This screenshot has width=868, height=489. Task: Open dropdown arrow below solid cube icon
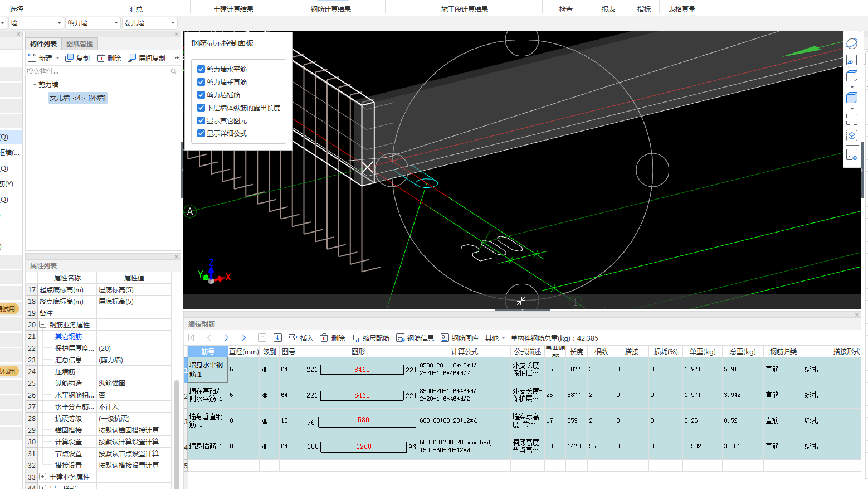[851, 109]
